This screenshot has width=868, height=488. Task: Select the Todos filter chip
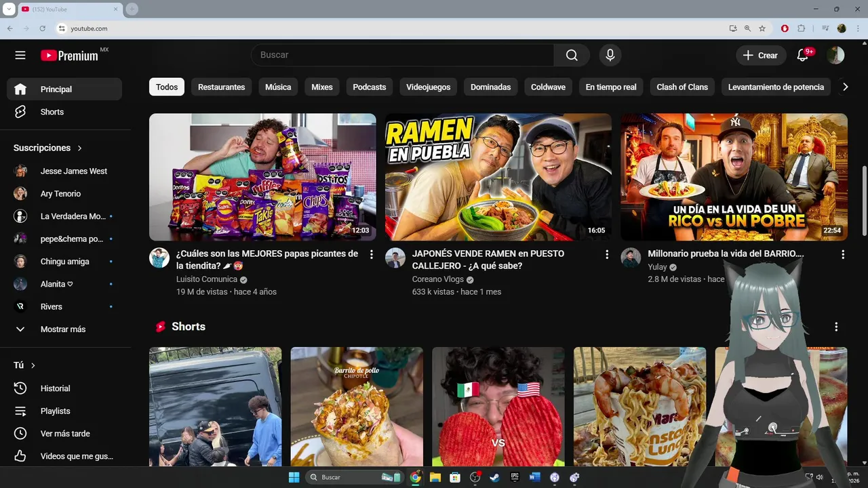tap(167, 87)
